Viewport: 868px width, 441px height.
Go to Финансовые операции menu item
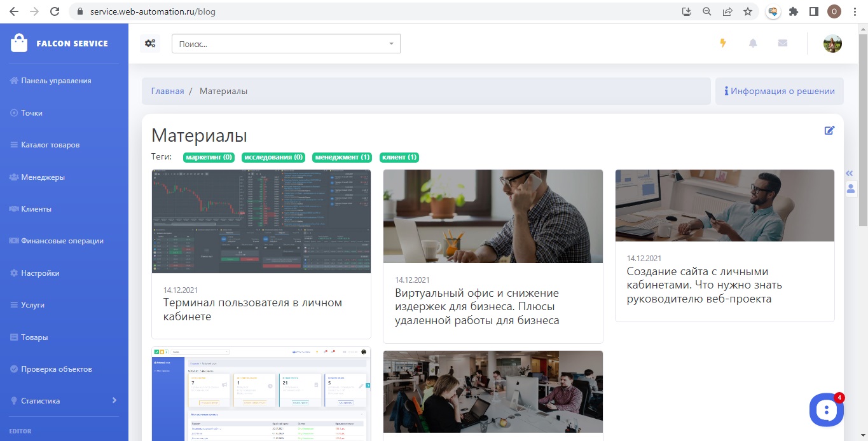pos(62,241)
